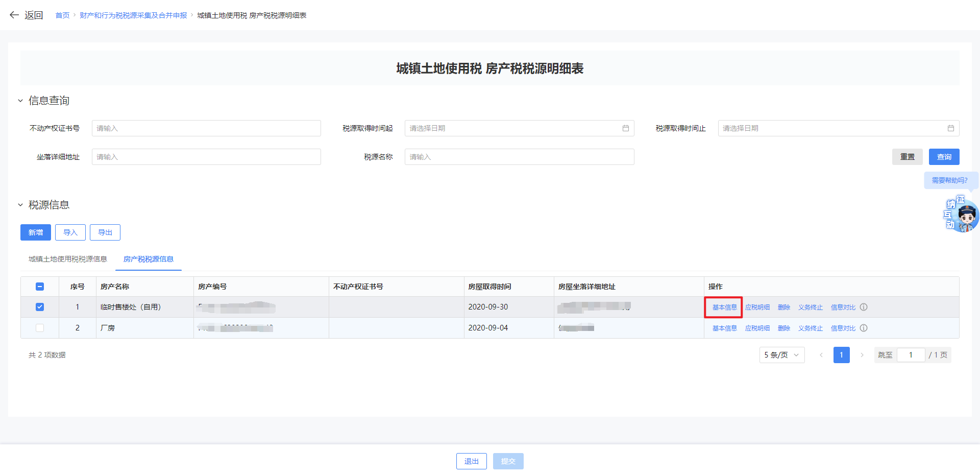The width and height of the screenshot is (980, 475).
Task: Switch to 城镇土地使用税税源信息 tab
Action: (68, 259)
